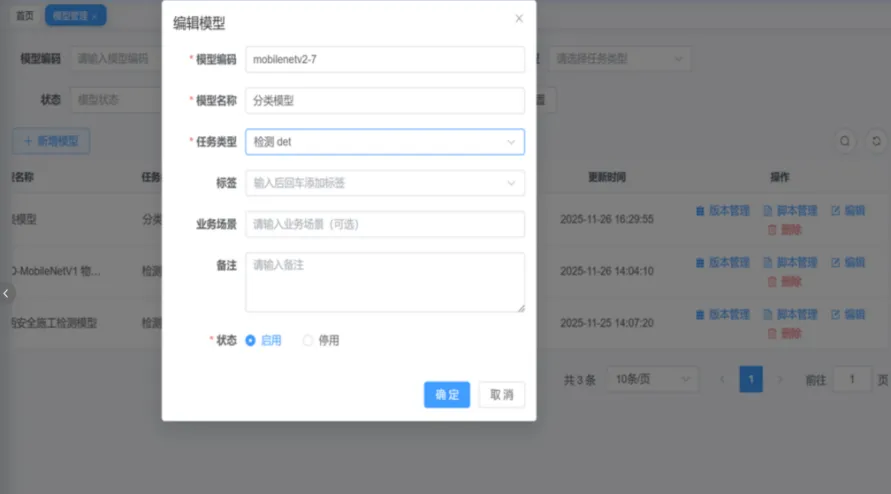Open 脚本管理 for the 14:07:20 row
The height and width of the screenshot is (494, 891).
[790, 314]
